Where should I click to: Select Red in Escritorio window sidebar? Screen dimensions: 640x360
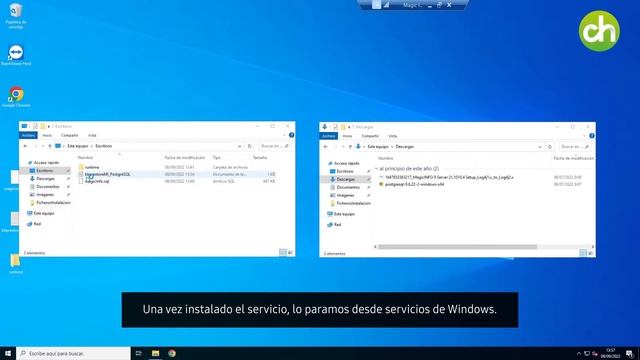pos(37,224)
